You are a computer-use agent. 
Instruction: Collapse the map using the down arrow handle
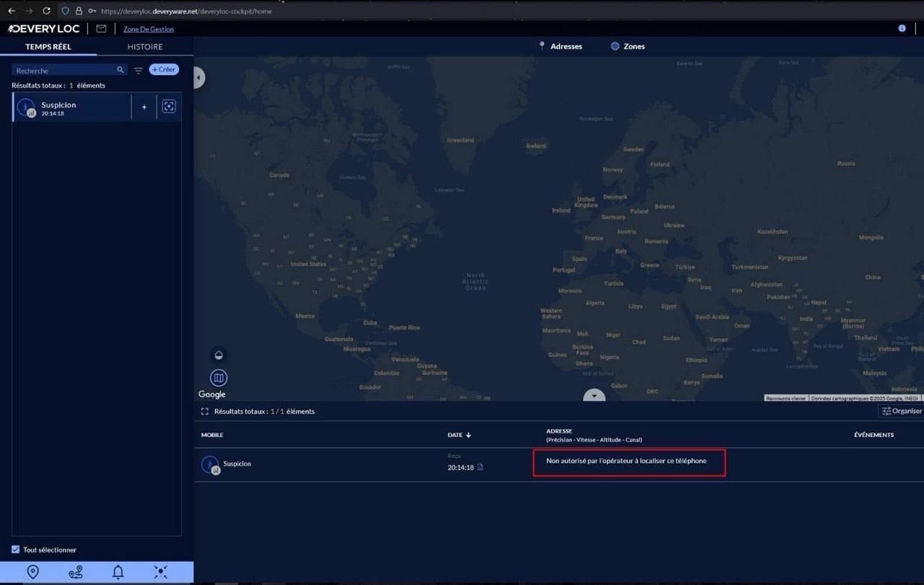[x=594, y=396]
